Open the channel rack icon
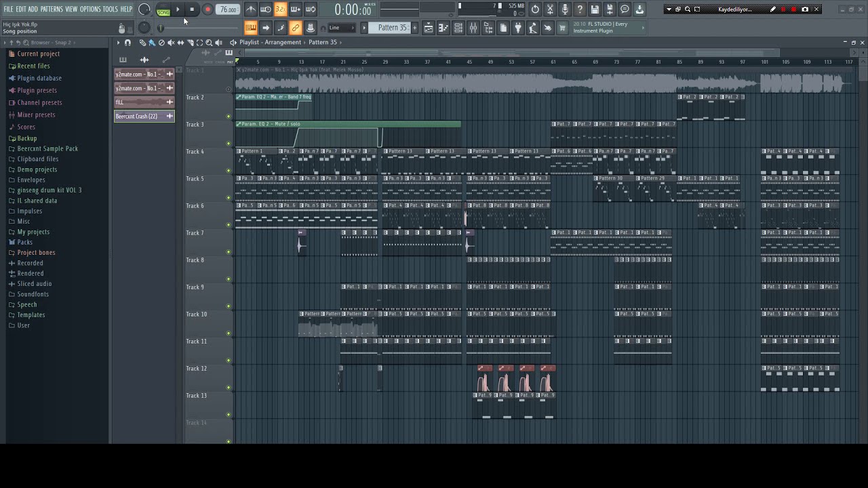The image size is (868, 488). pyautogui.click(x=458, y=28)
